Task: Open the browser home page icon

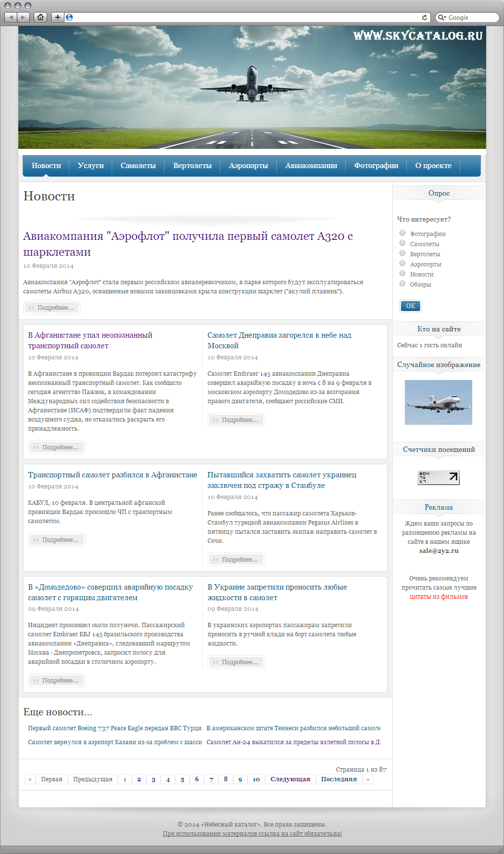Action: [x=40, y=17]
